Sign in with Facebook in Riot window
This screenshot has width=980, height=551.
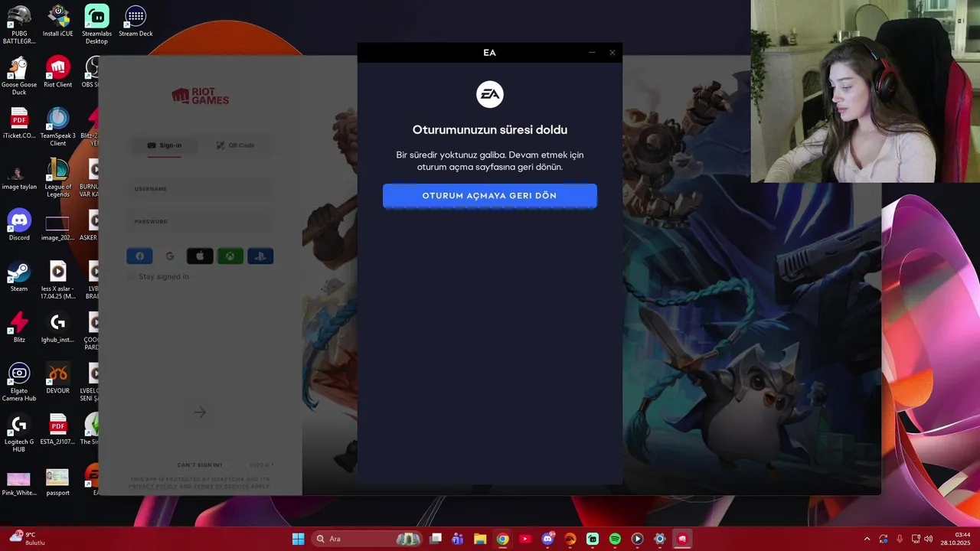139,256
